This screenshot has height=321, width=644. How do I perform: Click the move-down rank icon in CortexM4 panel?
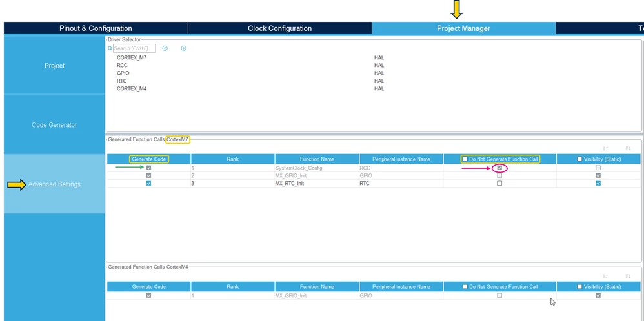tap(628, 277)
